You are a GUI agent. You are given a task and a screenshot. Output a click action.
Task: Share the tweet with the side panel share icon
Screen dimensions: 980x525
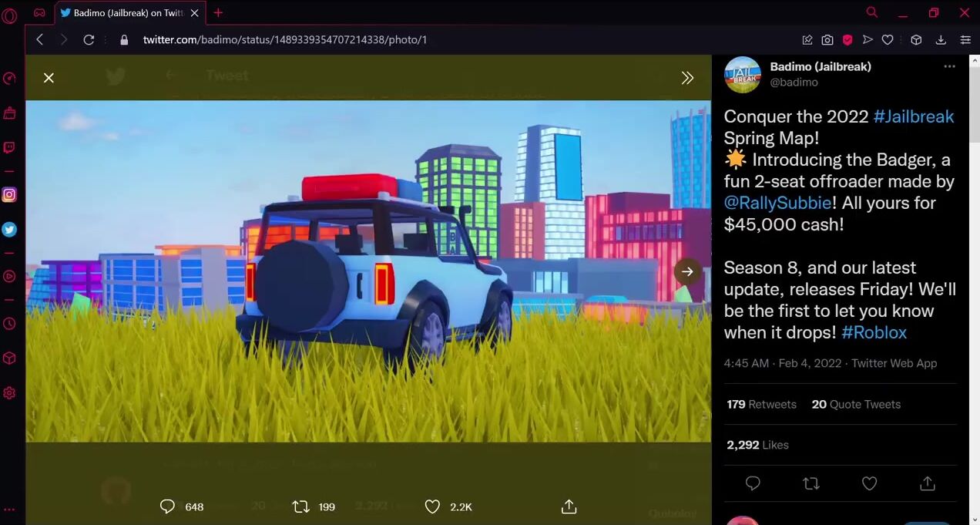pyautogui.click(x=928, y=483)
